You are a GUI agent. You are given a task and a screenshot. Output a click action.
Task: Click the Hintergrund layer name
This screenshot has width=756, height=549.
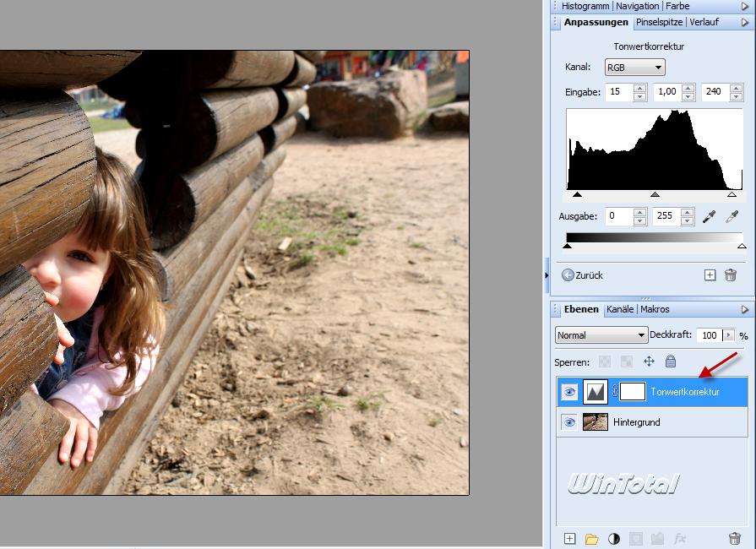(x=636, y=422)
